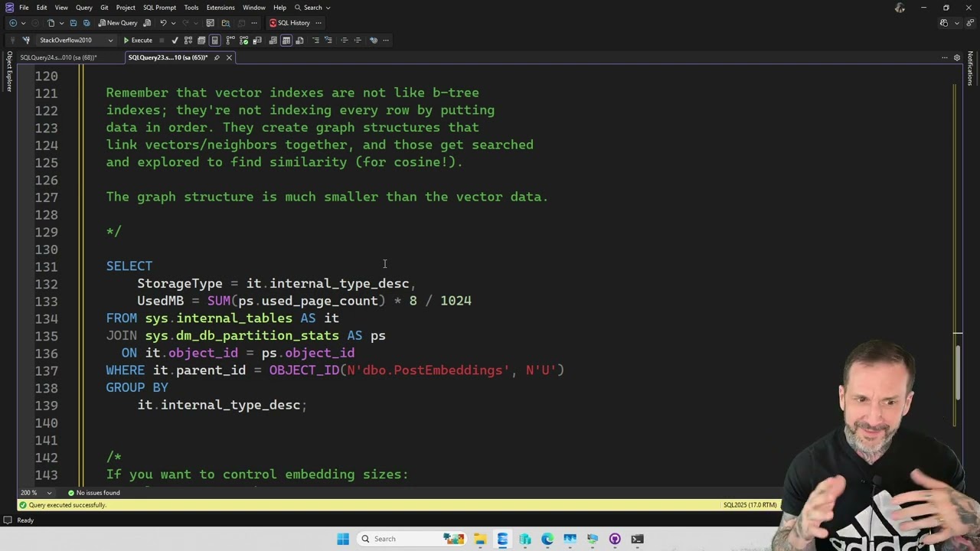Select Results to File icon
The image size is (980, 551).
pyautogui.click(x=299, y=40)
